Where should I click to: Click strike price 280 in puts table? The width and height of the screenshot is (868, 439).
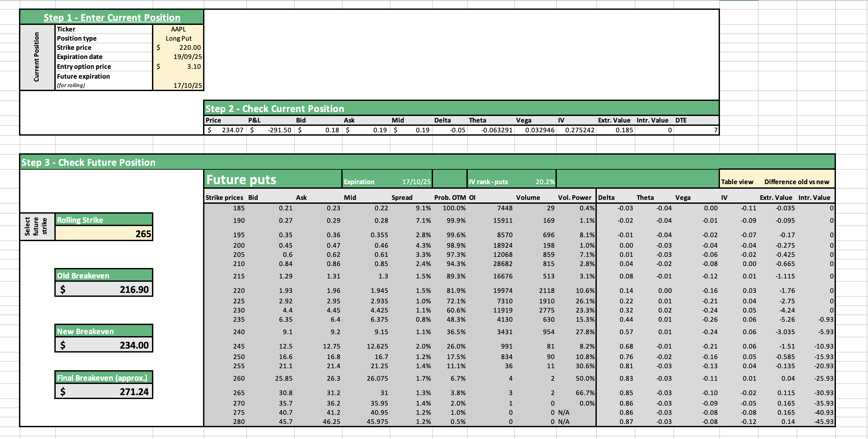225,422
